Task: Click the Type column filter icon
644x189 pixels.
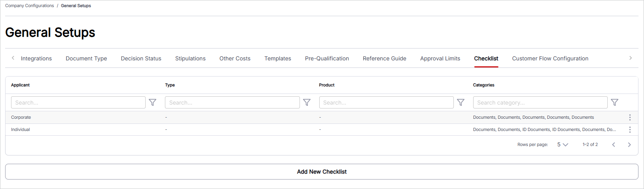Action: [x=307, y=103]
